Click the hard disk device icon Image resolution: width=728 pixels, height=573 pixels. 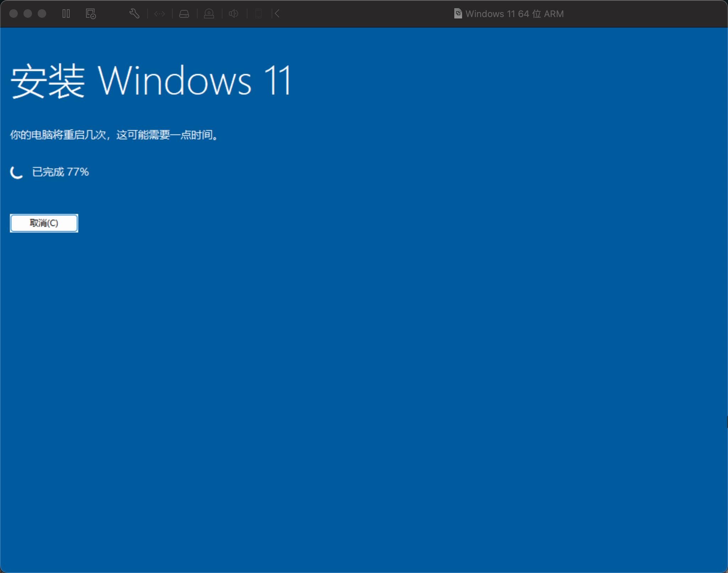coord(184,14)
